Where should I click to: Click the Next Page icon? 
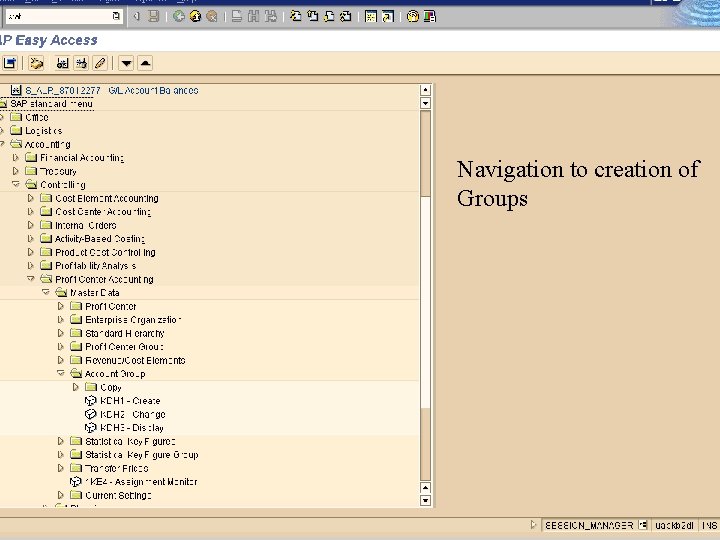click(329, 17)
